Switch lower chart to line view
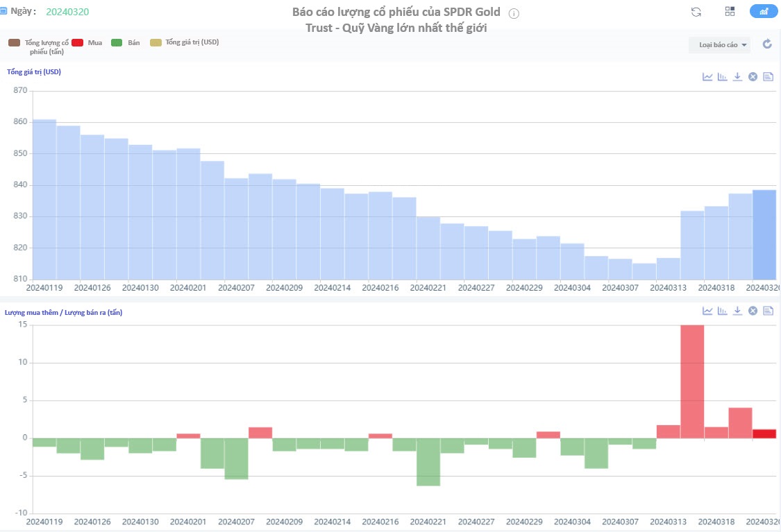This screenshot has width=781, height=532. click(707, 311)
